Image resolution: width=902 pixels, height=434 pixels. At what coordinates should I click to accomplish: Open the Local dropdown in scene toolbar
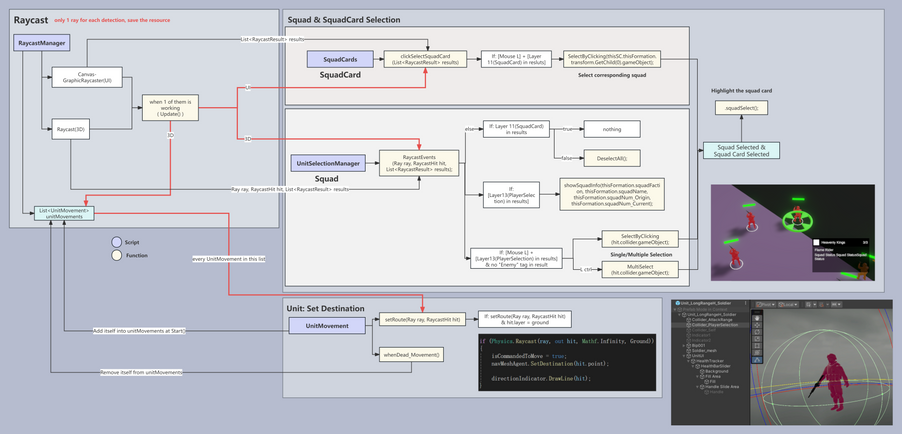coord(789,304)
